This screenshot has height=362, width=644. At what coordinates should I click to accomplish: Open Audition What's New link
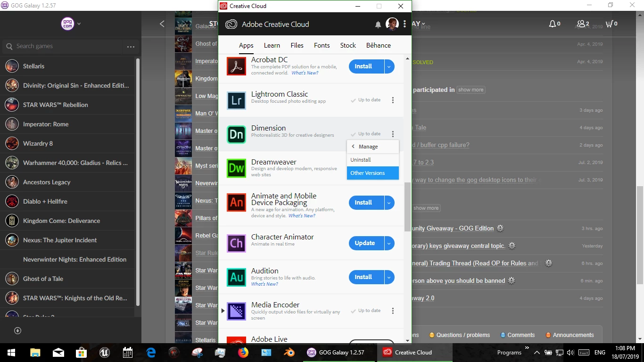pyautogui.click(x=264, y=284)
